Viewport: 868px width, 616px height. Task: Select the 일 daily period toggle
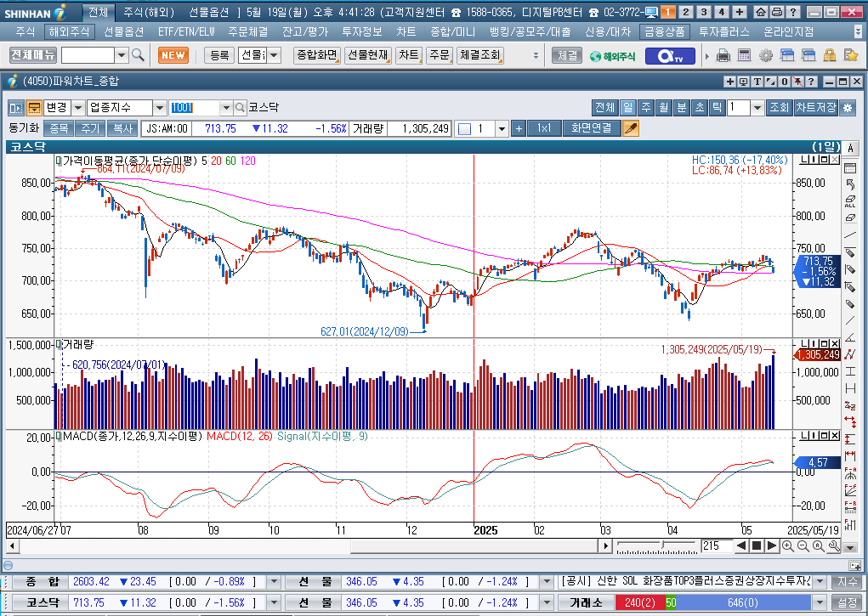click(x=627, y=107)
